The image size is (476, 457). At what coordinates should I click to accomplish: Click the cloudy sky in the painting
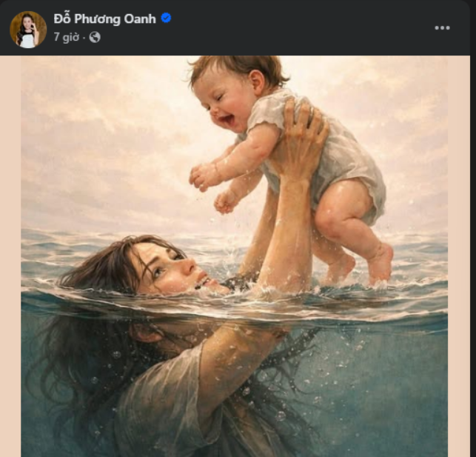pyautogui.click(x=96, y=133)
